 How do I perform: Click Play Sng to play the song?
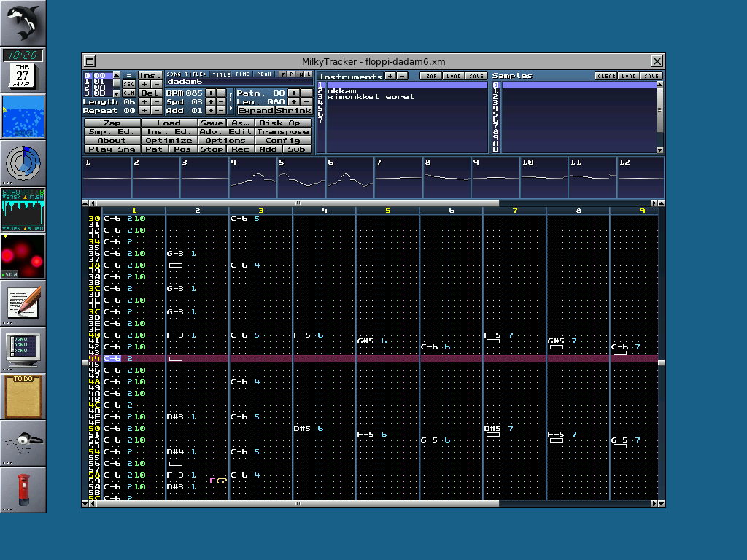(112, 149)
